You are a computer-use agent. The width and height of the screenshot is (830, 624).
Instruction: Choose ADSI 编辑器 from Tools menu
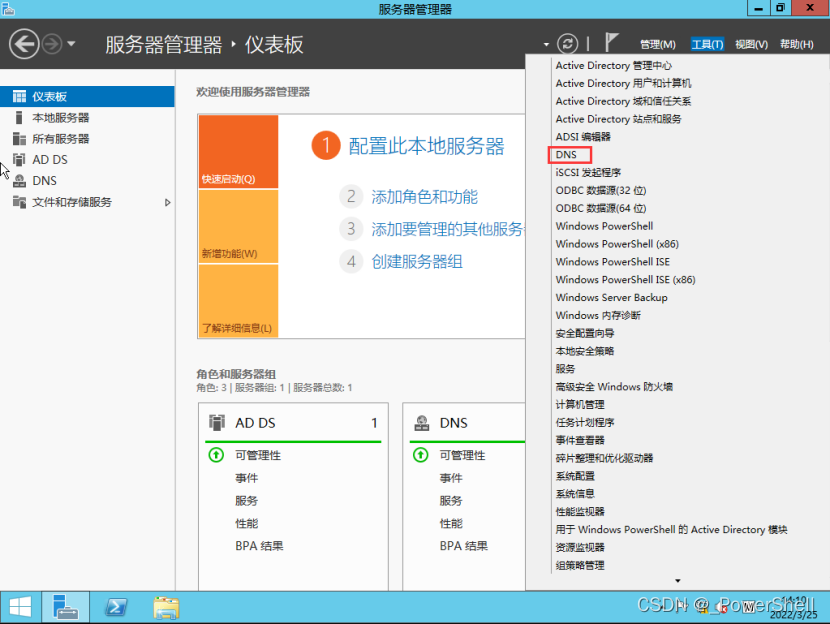[583, 137]
